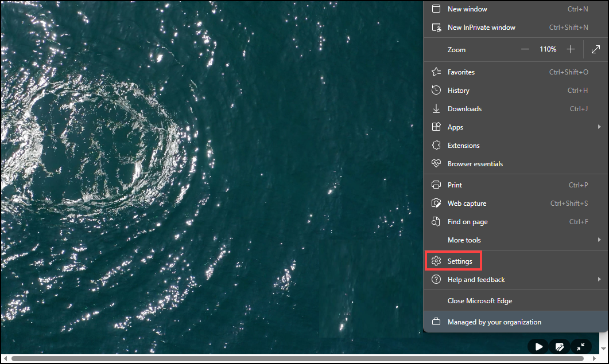Click the Find on page icon
Viewport: 609px width, 364px height.
(x=436, y=222)
